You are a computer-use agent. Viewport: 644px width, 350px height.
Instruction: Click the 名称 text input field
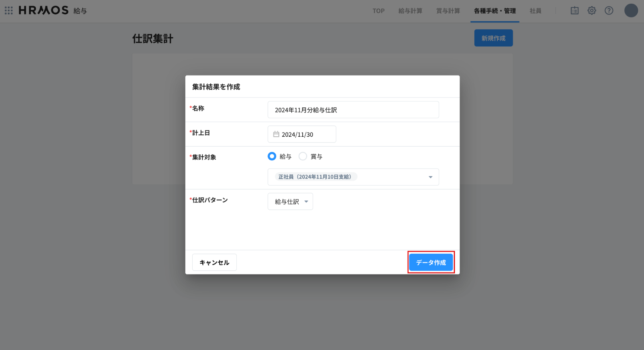pyautogui.click(x=353, y=110)
